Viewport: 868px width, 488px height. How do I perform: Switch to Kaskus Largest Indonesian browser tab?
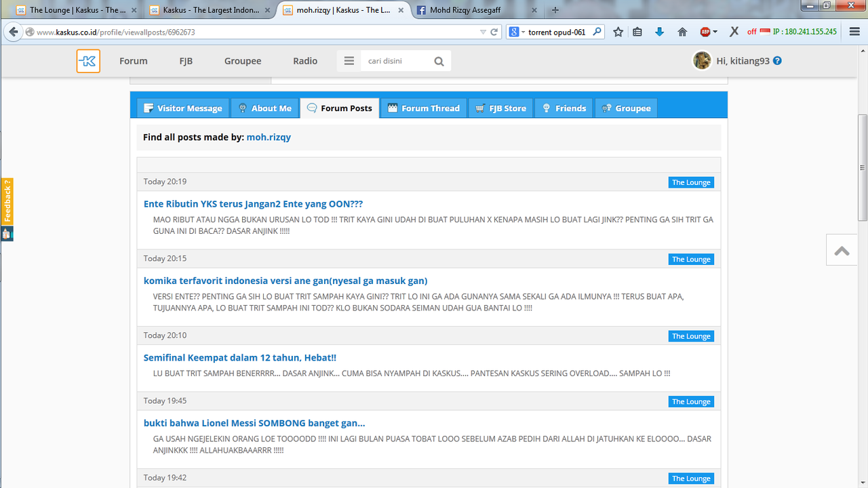(210, 10)
